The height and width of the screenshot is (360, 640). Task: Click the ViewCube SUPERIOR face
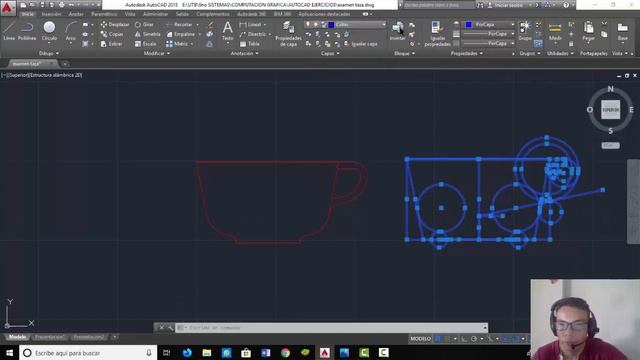pos(611,110)
